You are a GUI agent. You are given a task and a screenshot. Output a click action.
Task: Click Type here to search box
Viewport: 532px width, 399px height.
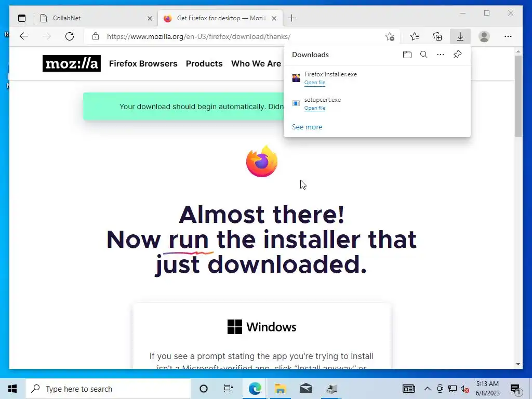[x=108, y=389]
